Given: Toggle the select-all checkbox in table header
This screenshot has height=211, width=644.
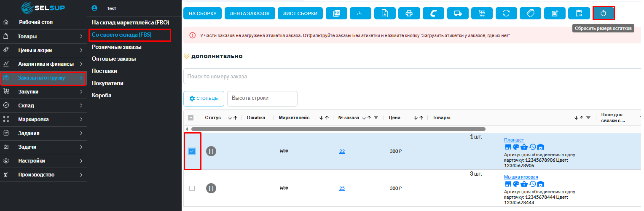Looking at the screenshot, I should click(191, 118).
